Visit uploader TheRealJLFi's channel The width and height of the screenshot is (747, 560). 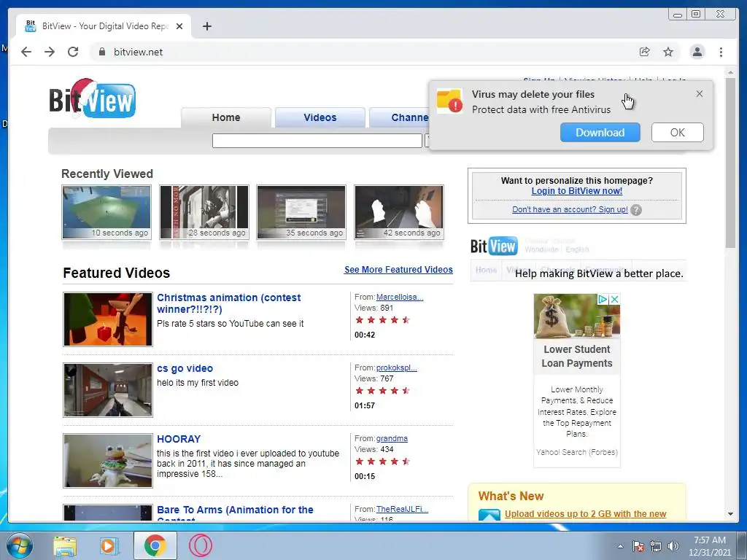click(x=402, y=509)
